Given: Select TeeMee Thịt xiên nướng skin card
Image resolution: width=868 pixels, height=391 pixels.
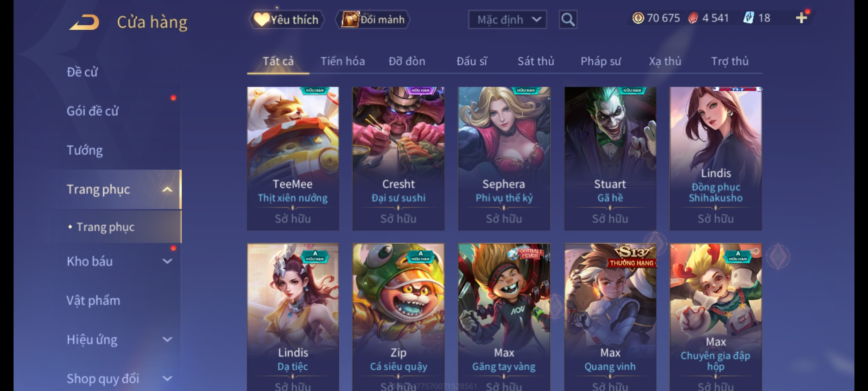Looking at the screenshot, I should [x=293, y=158].
